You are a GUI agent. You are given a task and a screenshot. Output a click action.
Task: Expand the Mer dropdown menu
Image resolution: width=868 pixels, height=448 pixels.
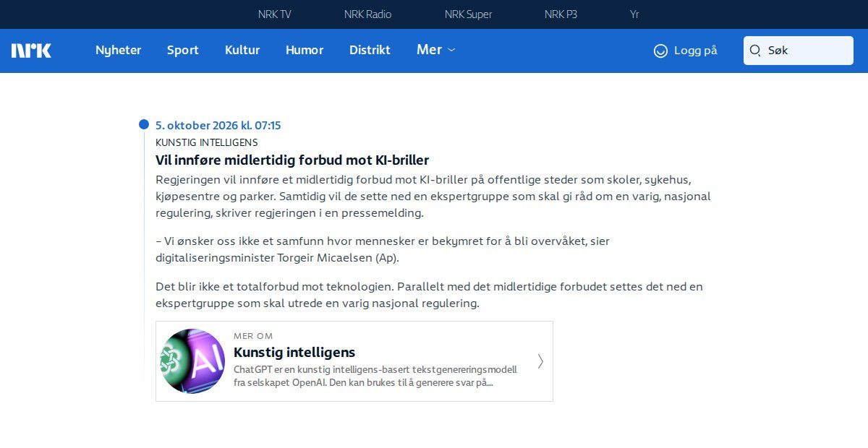pos(436,50)
